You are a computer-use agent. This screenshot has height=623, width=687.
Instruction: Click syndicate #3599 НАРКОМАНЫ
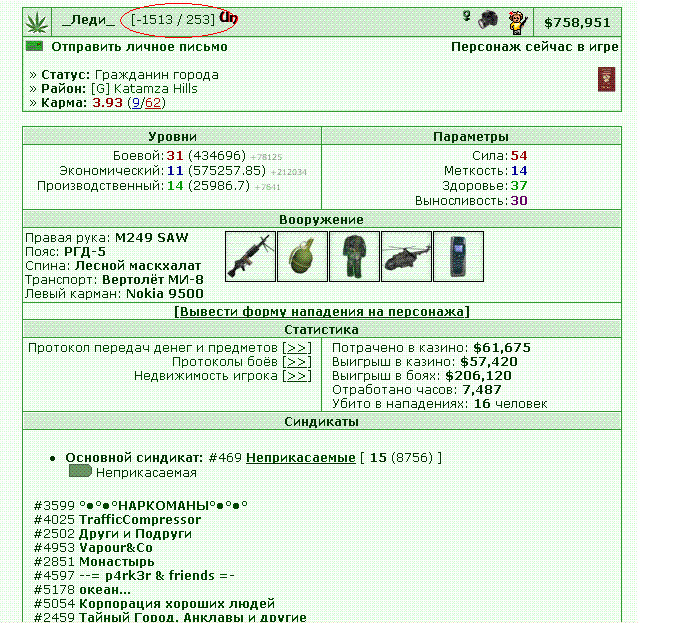click(141, 506)
